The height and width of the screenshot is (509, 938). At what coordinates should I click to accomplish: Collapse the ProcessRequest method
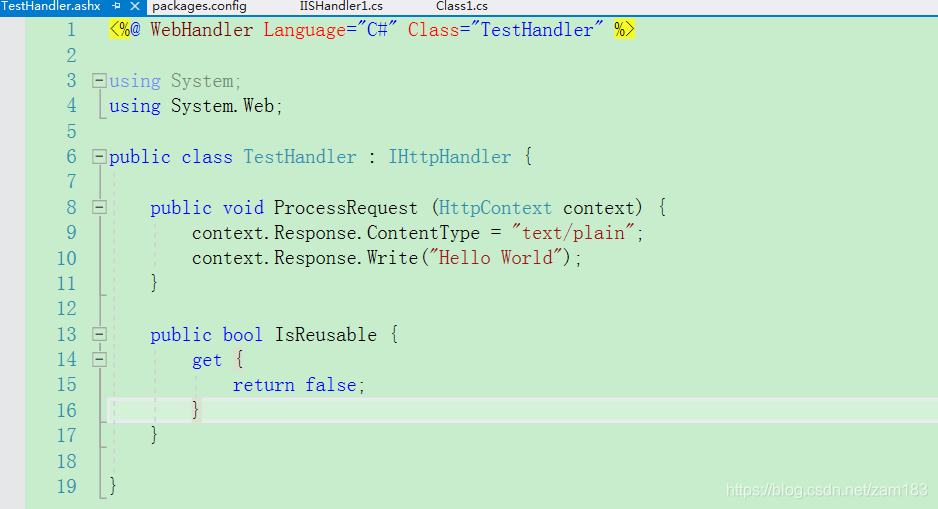tap(99, 208)
